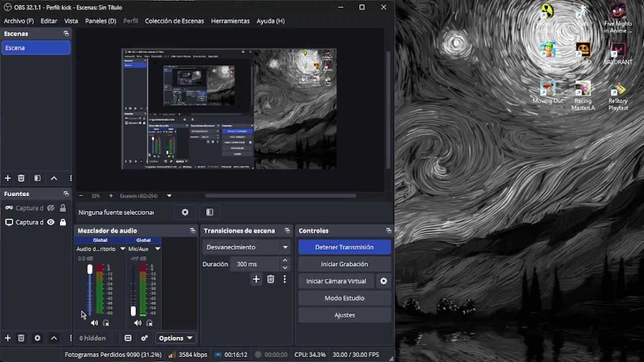Open the Paneles menu
Image resolution: width=644 pixels, height=362 pixels.
click(101, 21)
